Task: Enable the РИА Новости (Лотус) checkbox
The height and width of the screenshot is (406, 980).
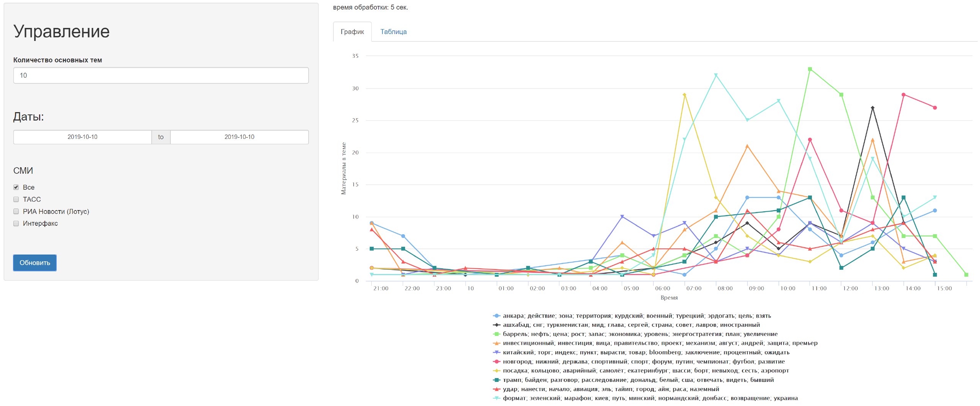Action: pyautogui.click(x=16, y=211)
